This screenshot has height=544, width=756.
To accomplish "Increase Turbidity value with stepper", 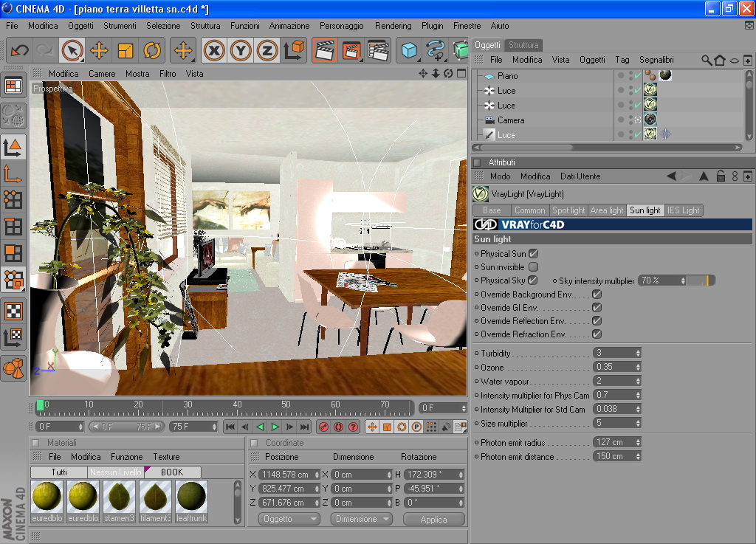I will point(638,351).
